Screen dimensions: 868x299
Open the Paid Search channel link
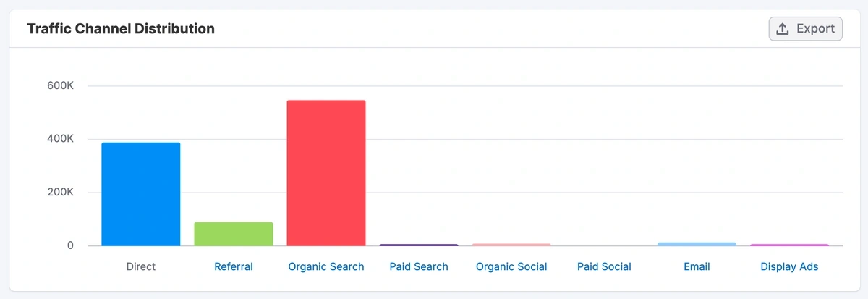pyautogui.click(x=419, y=266)
